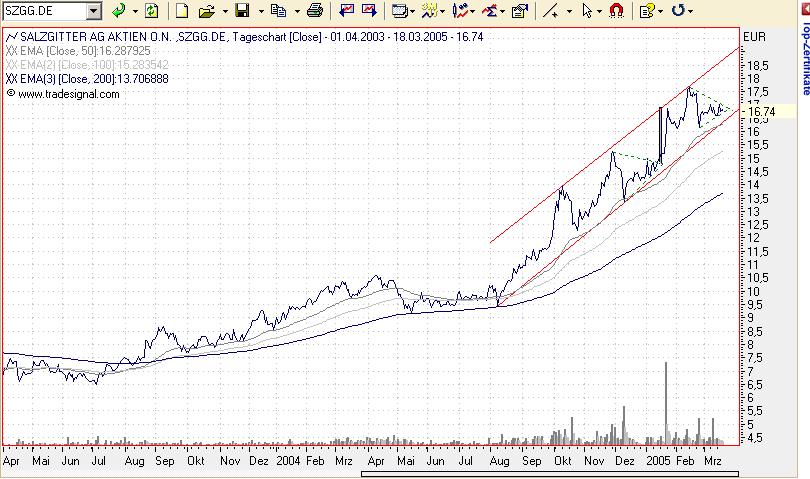Click the window layout icon
Image resolution: width=810 pixels, height=479 pixels.
(400, 10)
